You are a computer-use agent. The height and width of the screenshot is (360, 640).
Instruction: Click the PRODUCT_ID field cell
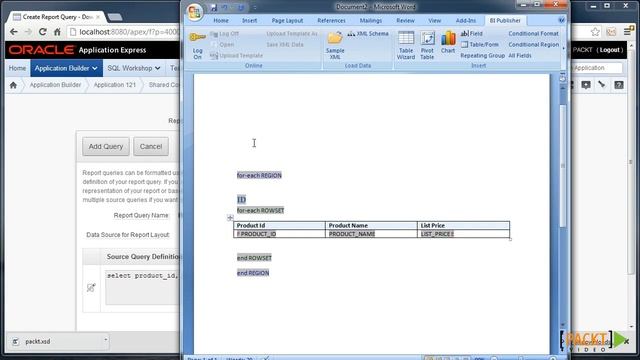[279, 234]
